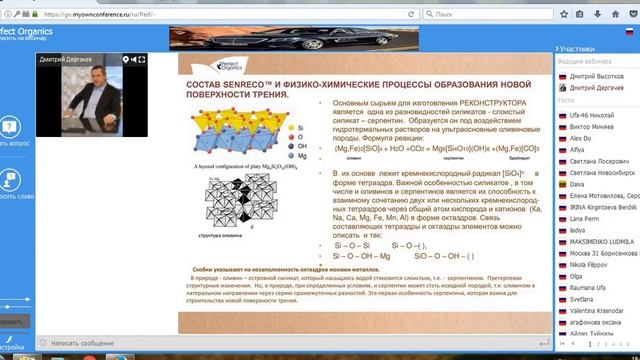640x360 pixels.
Task: Send message with the enter arrow icon
Action: (544, 343)
